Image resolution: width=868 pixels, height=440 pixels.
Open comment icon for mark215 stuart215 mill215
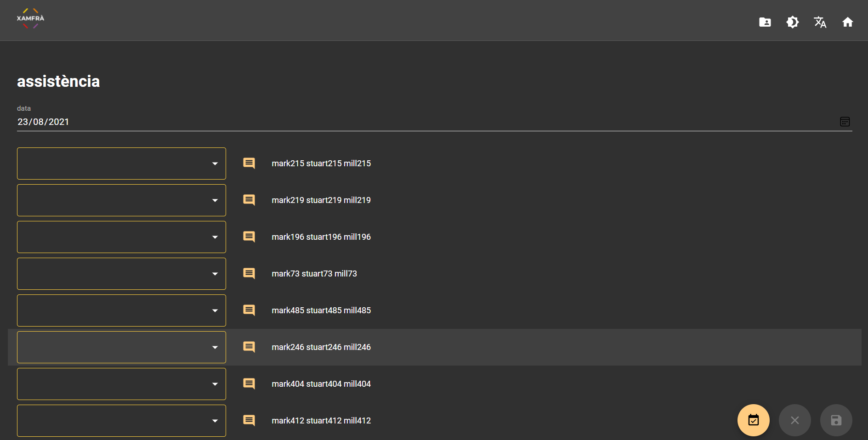(x=249, y=164)
